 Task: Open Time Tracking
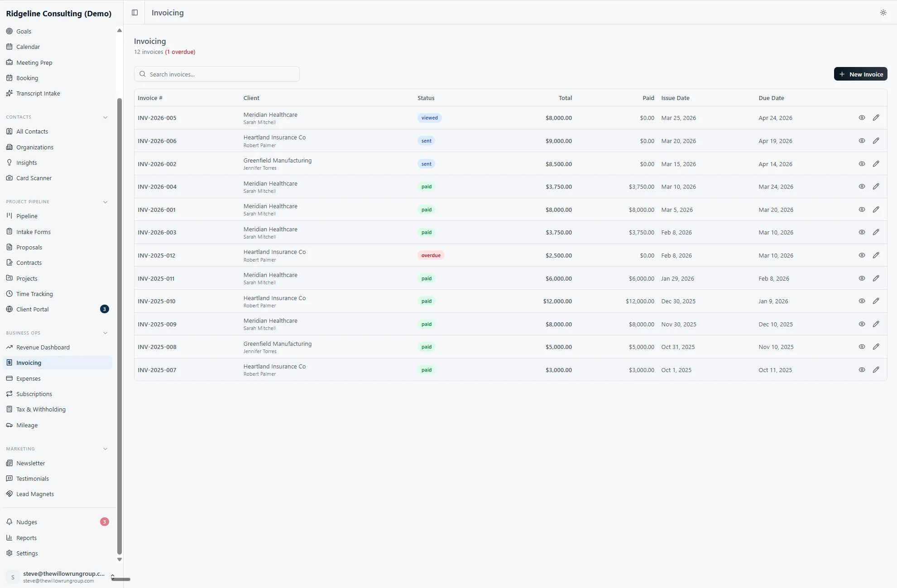[x=34, y=293]
